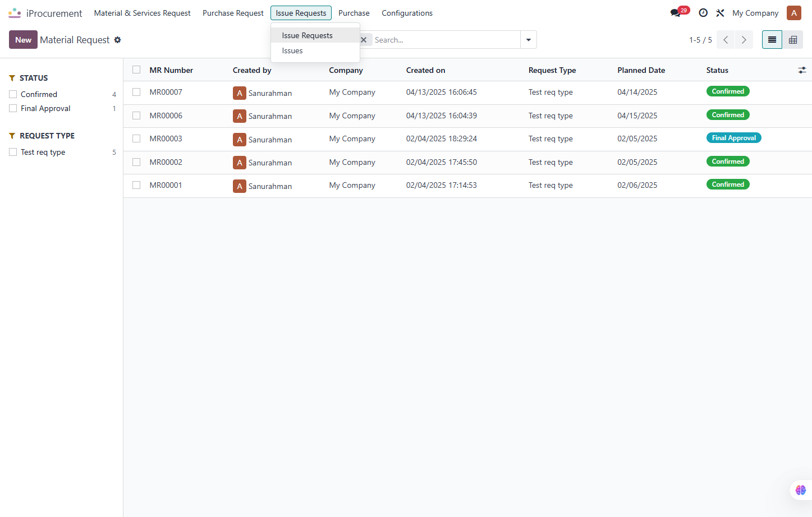The width and height of the screenshot is (812, 517).
Task: Open the activities clock icon
Action: click(703, 13)
